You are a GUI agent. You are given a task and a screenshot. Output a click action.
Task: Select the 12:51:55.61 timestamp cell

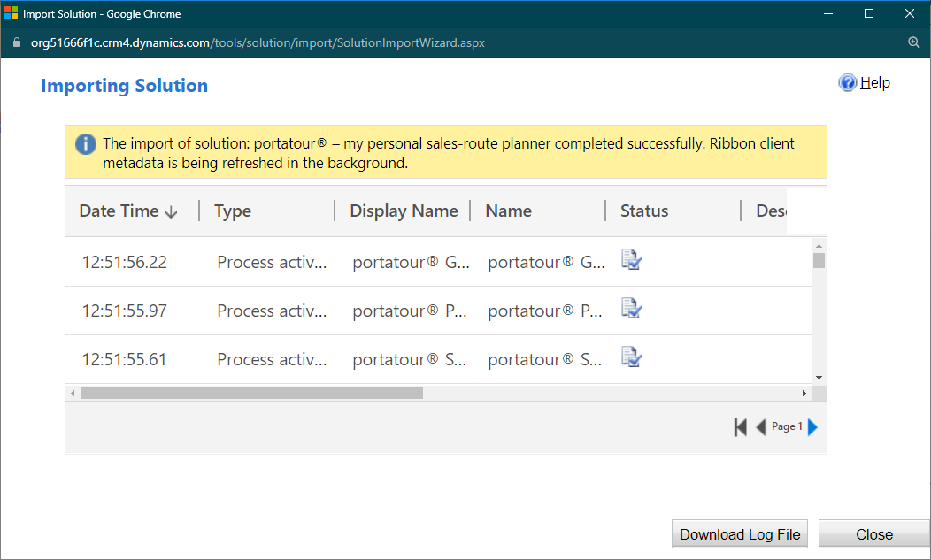[x=124, y=359]
